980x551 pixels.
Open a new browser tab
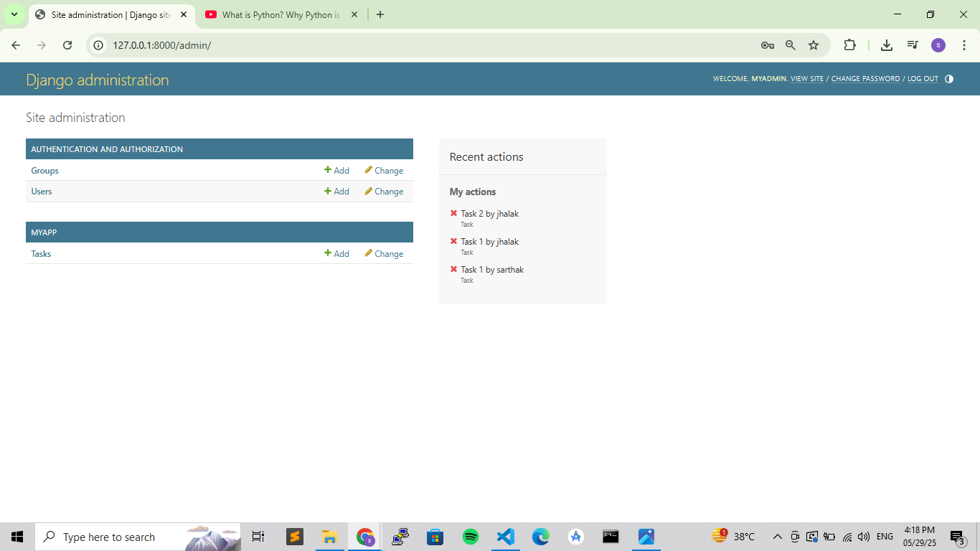(x=380, y=14)
